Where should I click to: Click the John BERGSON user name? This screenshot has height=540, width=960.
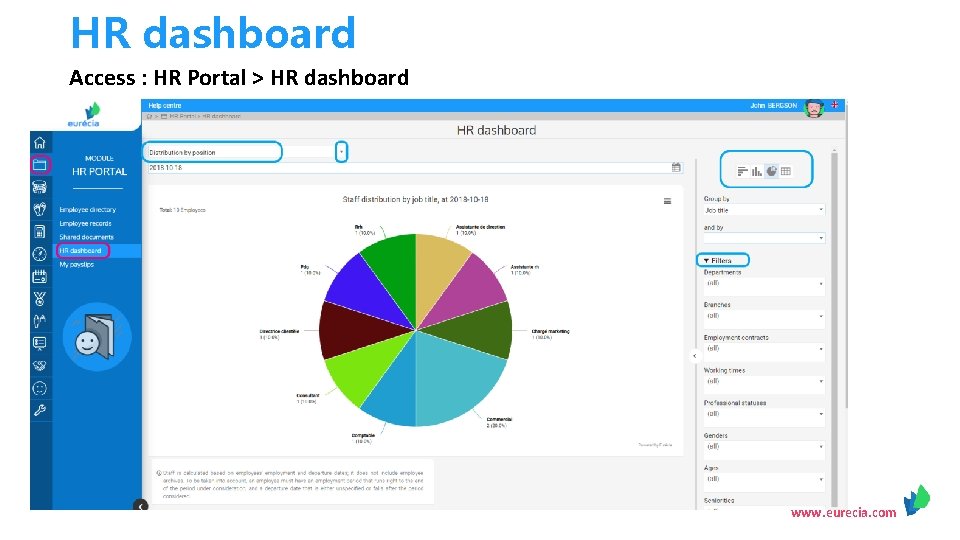click(774, 105)
